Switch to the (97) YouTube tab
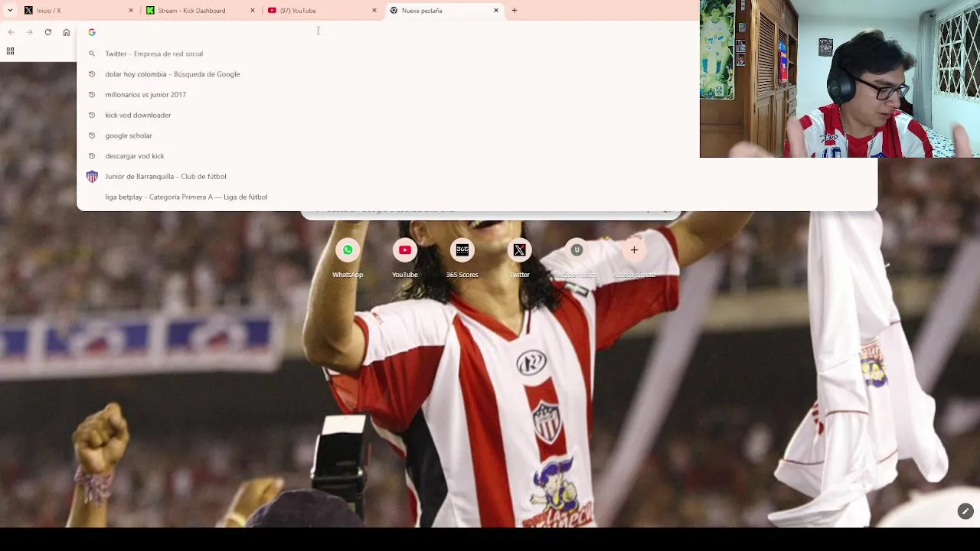Screen dimensions: 980x551 click(x=322, y=11)
